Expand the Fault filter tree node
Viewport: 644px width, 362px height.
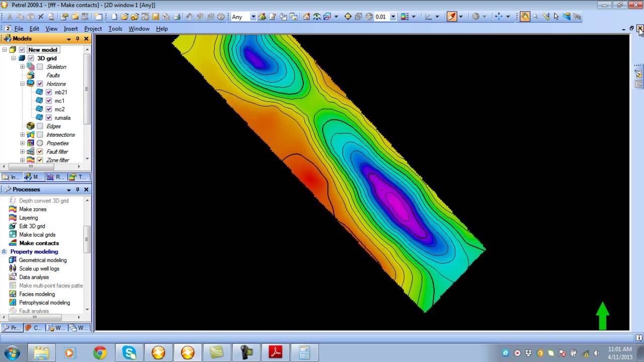(22, 152)
